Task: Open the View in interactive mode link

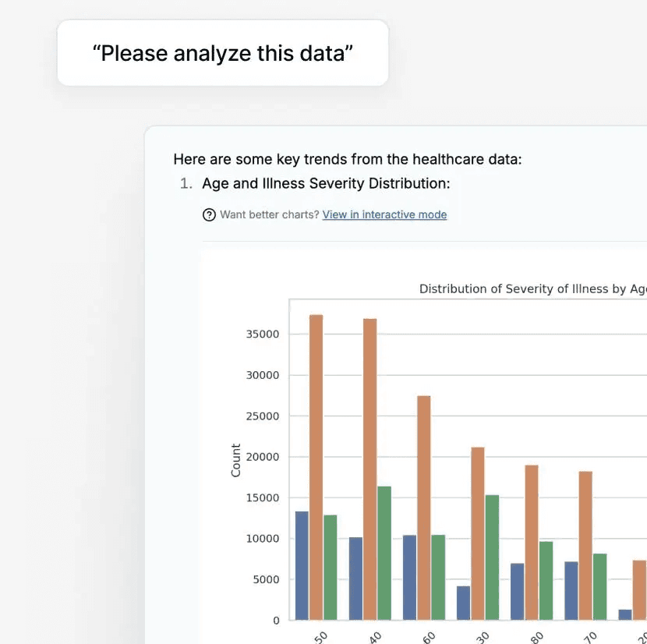Action: [384, 214]
